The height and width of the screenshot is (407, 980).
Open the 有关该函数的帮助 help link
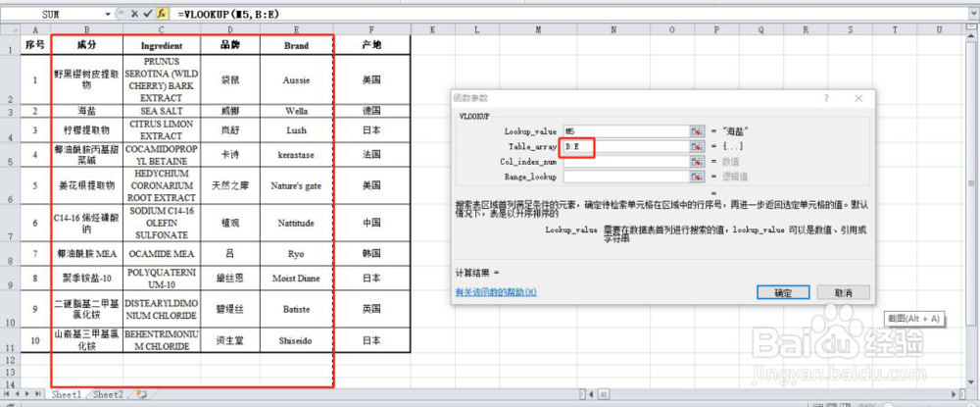496,292
